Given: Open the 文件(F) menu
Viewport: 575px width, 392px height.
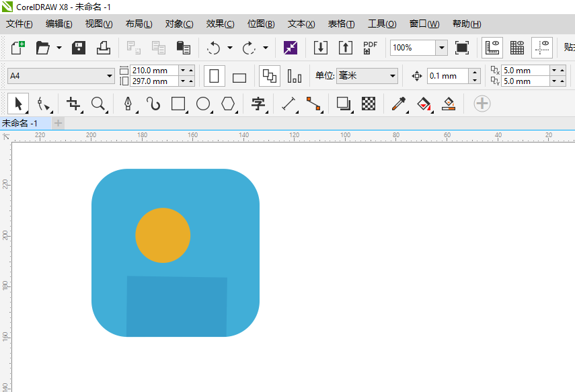Looking at the screenshot, I should [19, 24].
